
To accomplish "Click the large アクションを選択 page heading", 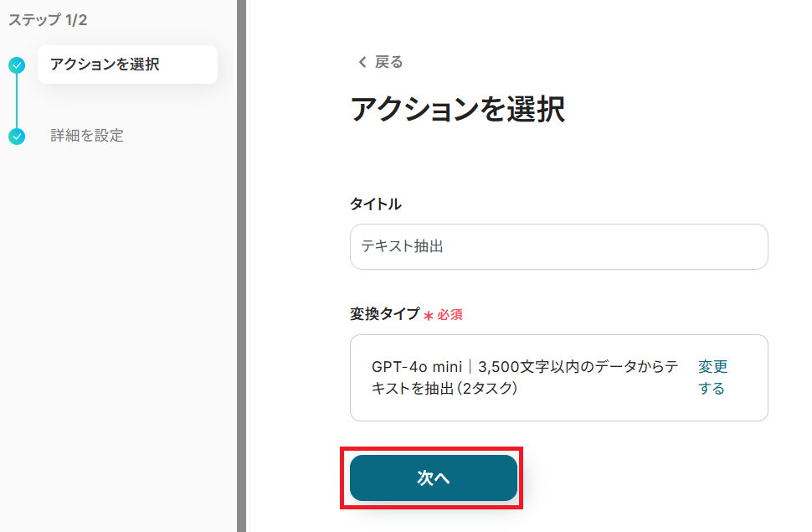I will pyautogui.click(x=457, y=110).
